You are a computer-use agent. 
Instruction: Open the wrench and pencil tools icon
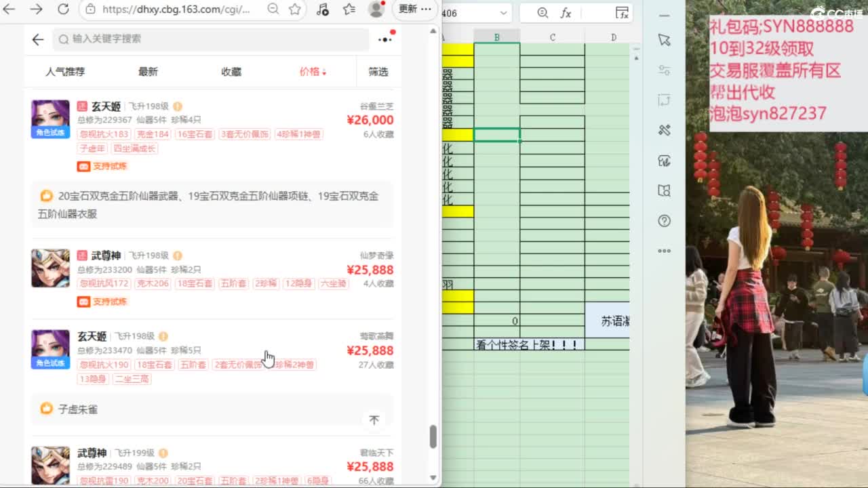[x=664, y=130]
